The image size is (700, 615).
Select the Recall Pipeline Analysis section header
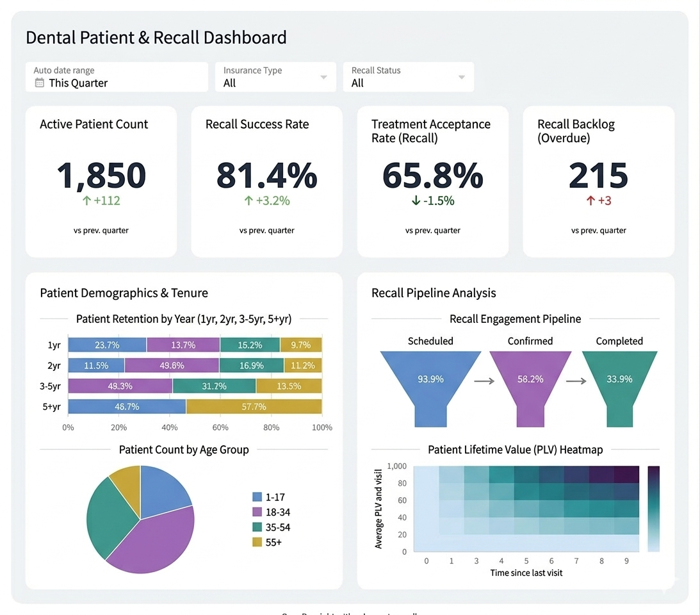(x=434, y=293)
